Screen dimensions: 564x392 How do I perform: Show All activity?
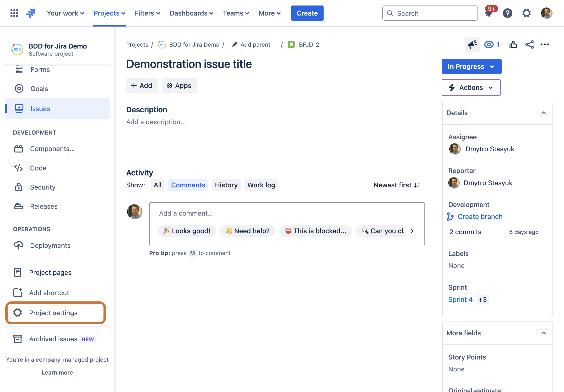pyautogui.click(x=157, y=185)
